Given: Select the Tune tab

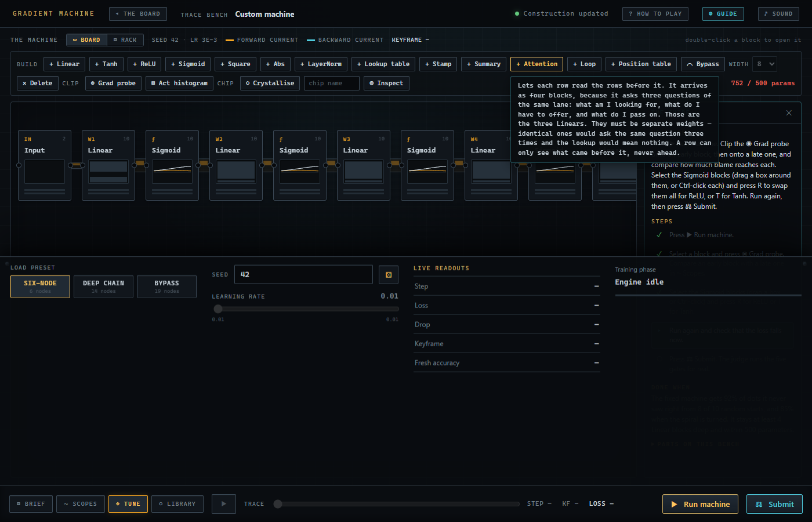Looking at the screenshot, I should (x=128, y=504).
